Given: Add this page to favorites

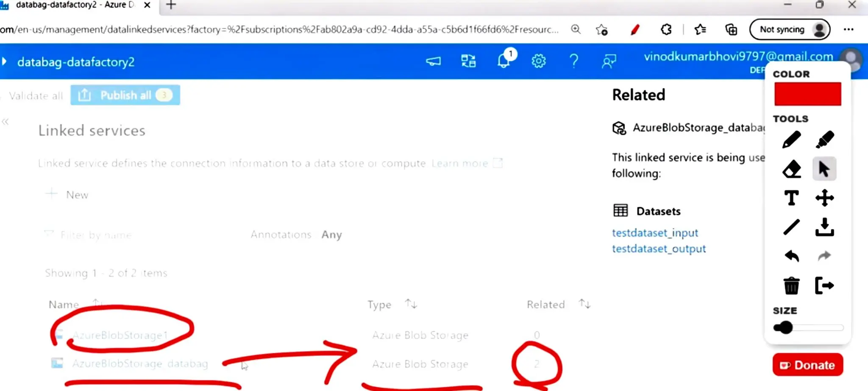Looking at the screenshot, I should [601, 30].
